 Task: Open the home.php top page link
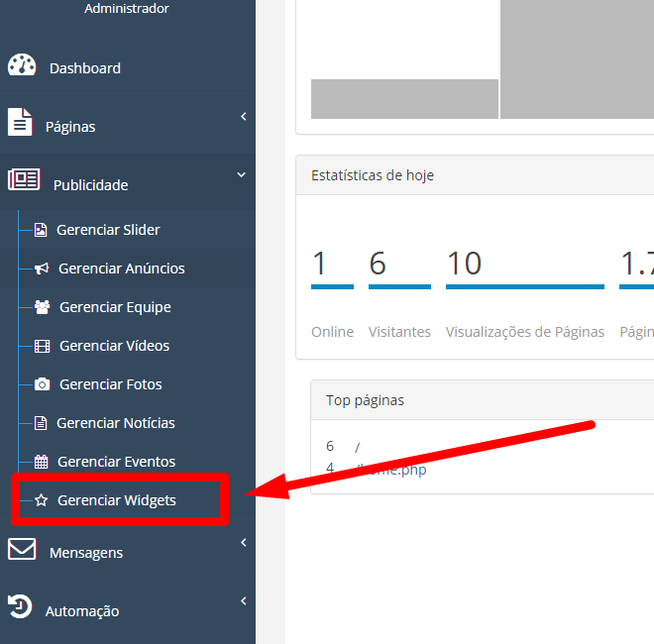pos(396,470)
